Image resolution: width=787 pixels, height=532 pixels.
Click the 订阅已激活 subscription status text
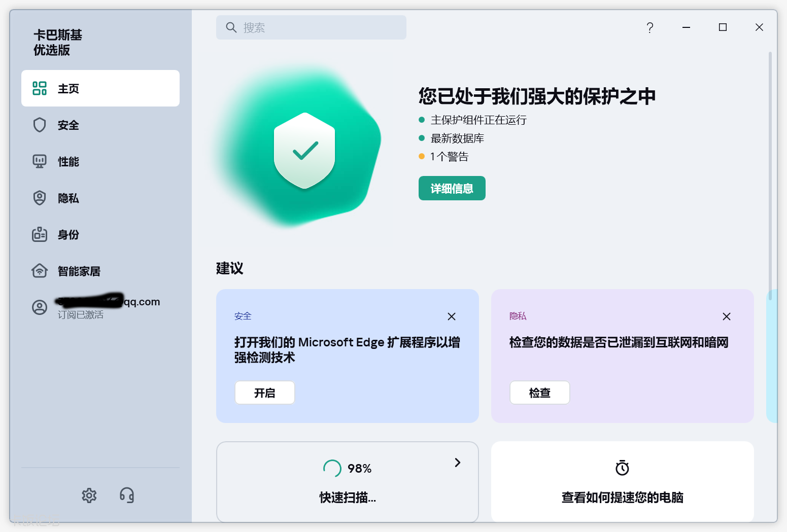coord(80,315)
